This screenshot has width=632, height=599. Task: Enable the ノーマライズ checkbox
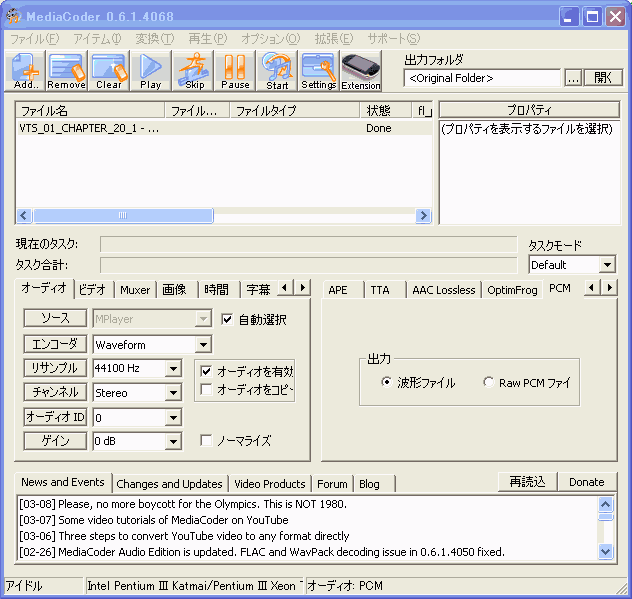206,440
